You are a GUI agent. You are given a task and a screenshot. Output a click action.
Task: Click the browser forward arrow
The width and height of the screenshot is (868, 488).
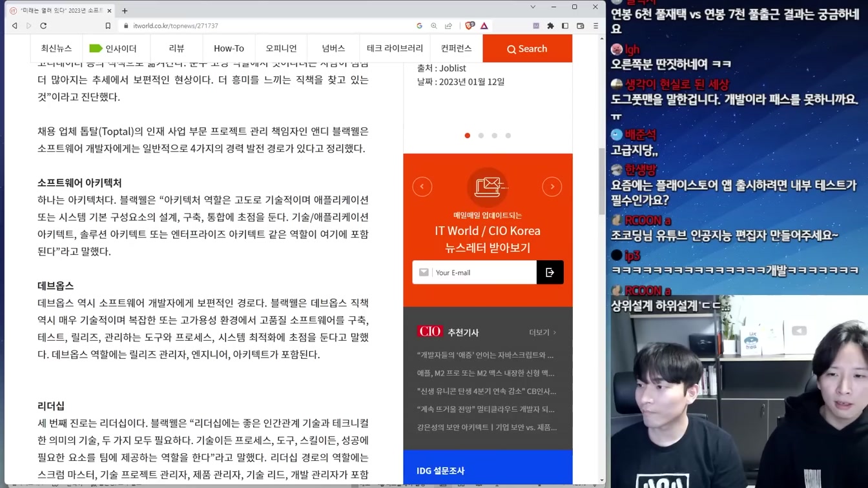pos(29,26)
